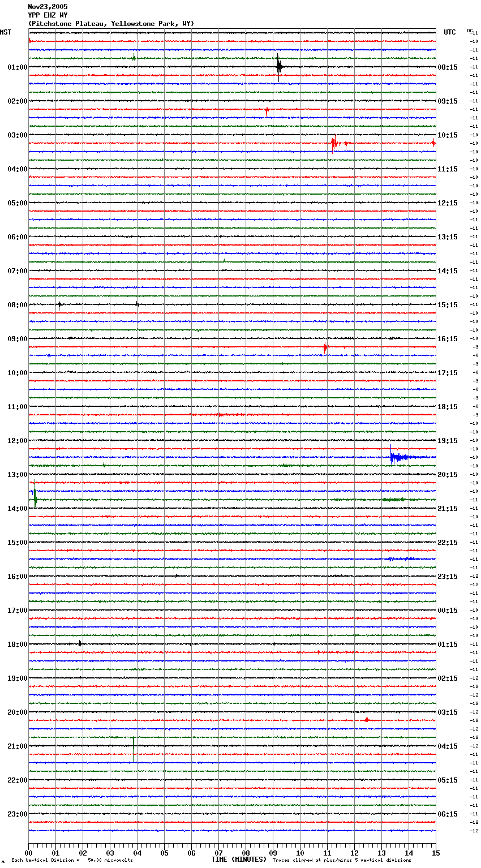Click the DC offset column header
The image size is (481, 868).
coord(469,31)
